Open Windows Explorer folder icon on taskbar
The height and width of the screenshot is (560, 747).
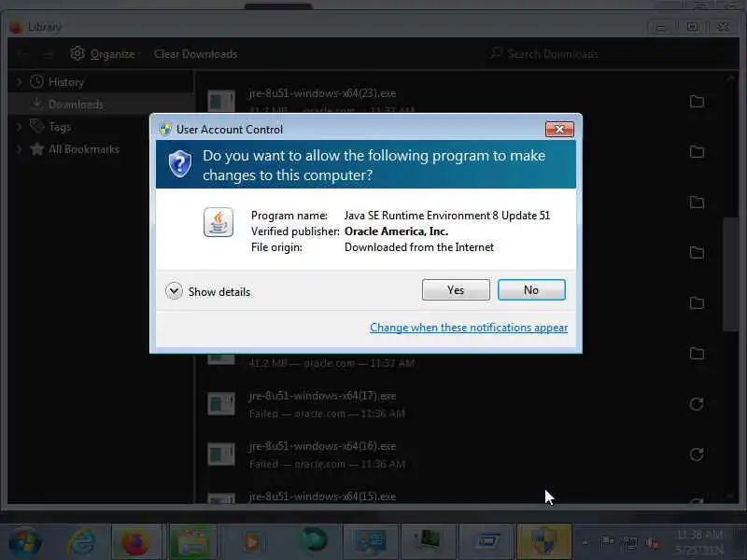[x=193, y=542]
